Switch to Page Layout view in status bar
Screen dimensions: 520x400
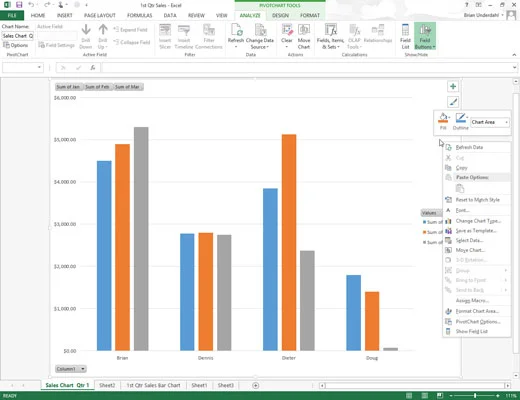(x=424, y=396)
